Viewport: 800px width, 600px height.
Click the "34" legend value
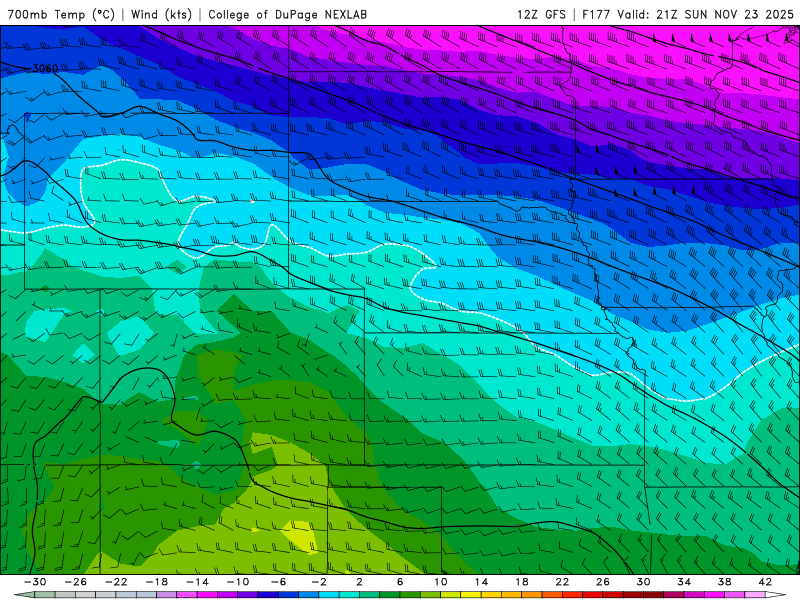[x=684, y=582]
